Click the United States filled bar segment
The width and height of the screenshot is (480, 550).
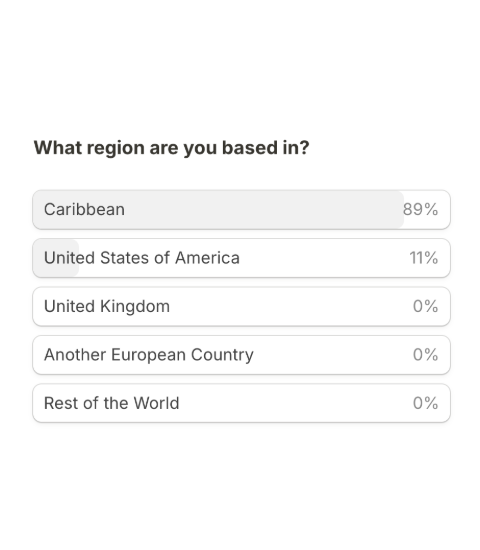[x=56, y=258]
